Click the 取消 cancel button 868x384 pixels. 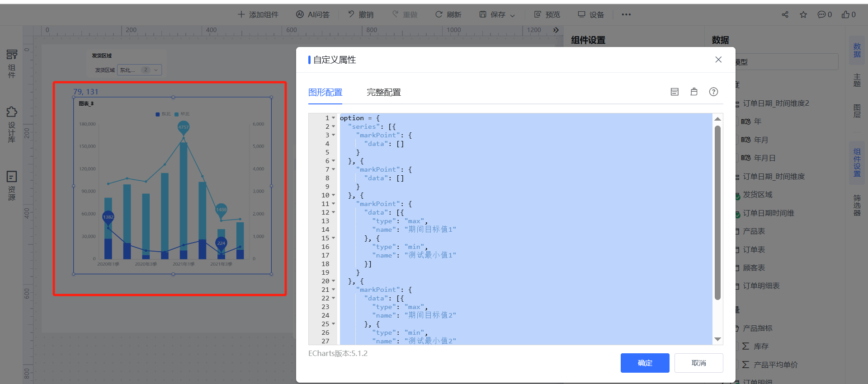pyautogui.click(x=698, y=363)
